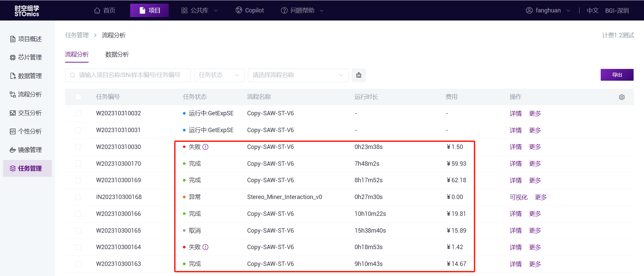This screenshot has height=276, width=644.
Task: Focus the project name/SN search field
Action: [x=128, y=75]
